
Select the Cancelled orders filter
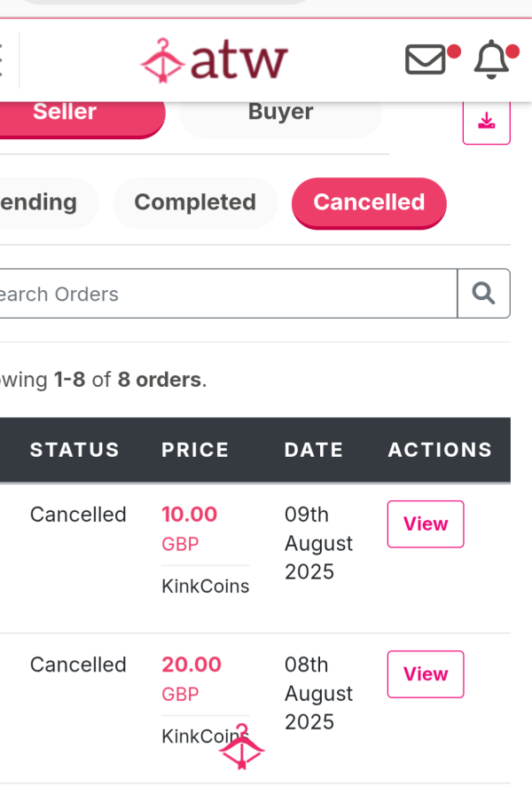click(369, 203)
